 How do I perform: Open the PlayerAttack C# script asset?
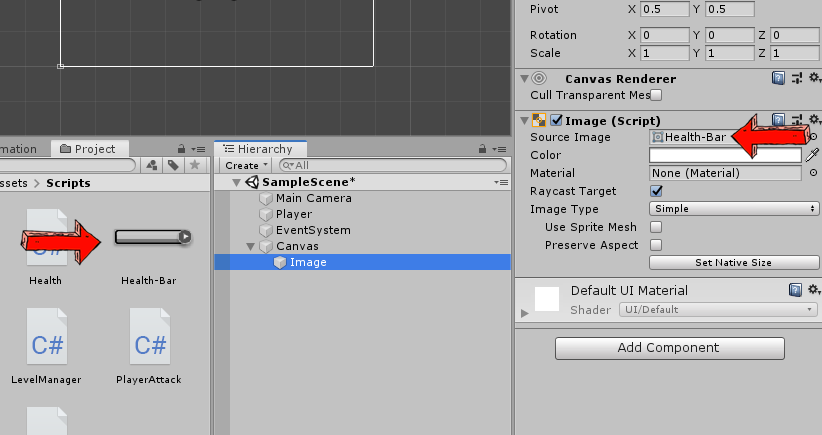pos(150,348)
